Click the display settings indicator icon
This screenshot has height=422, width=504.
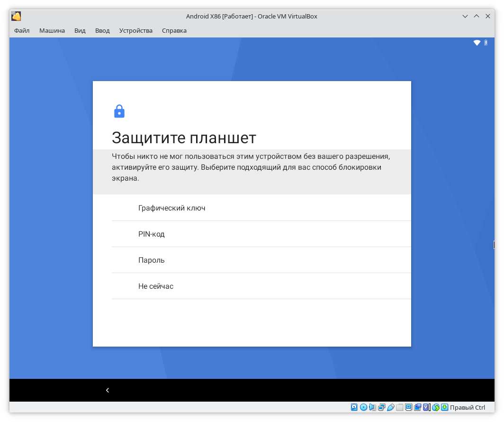coord(409,407)
